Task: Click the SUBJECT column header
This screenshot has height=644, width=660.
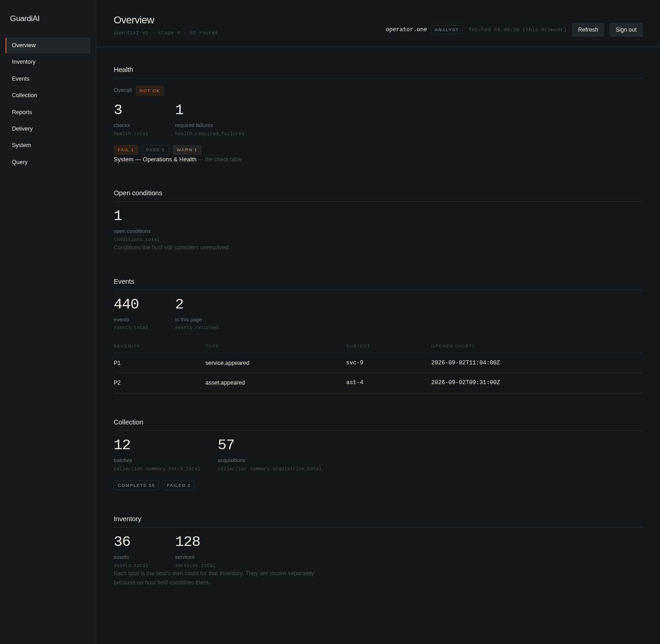Action: coord(358,346)
